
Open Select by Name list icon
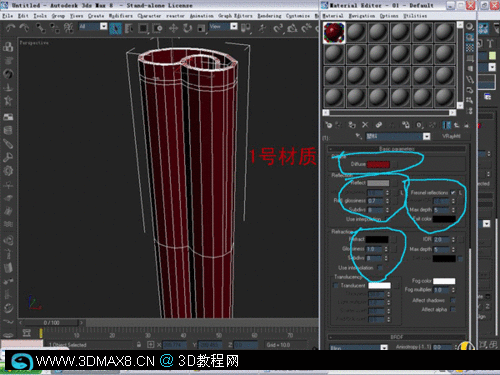[x=129, y=29]
